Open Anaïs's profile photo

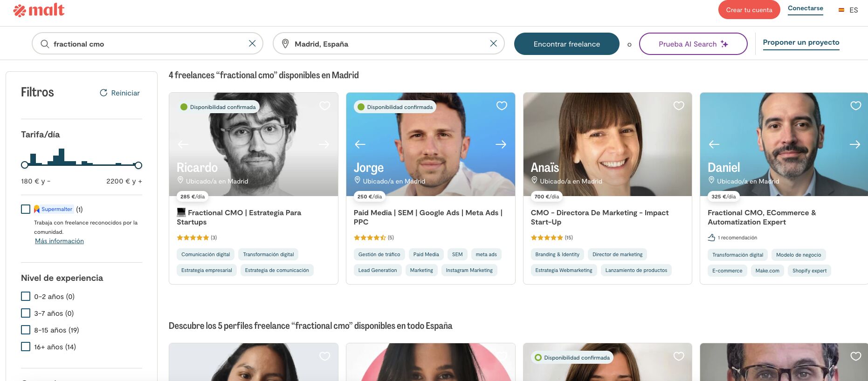(607, 144)
